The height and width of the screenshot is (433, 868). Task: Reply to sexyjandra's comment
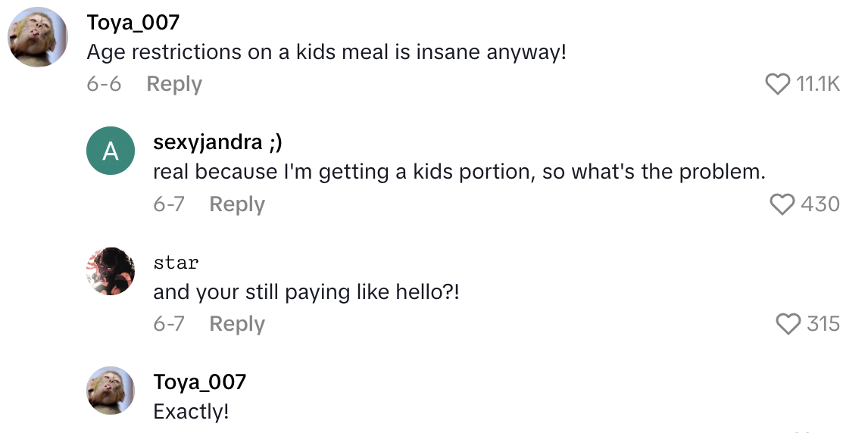click(237, 204)
